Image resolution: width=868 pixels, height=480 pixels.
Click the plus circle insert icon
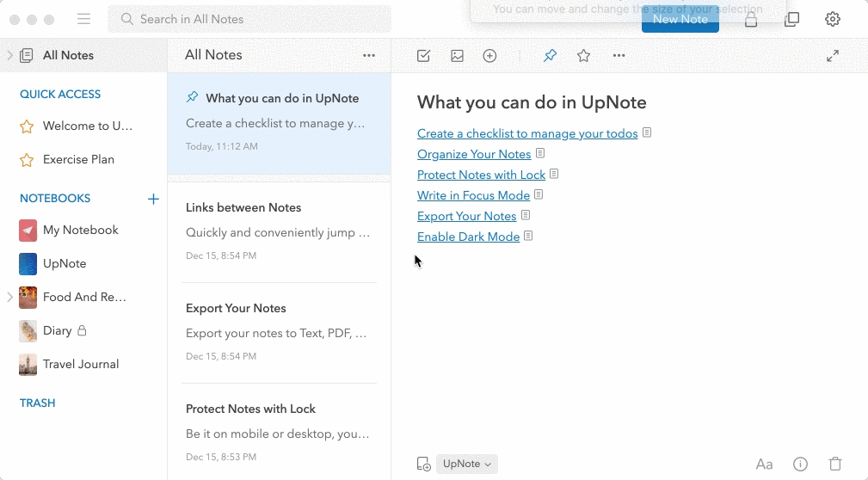point(489,56)
